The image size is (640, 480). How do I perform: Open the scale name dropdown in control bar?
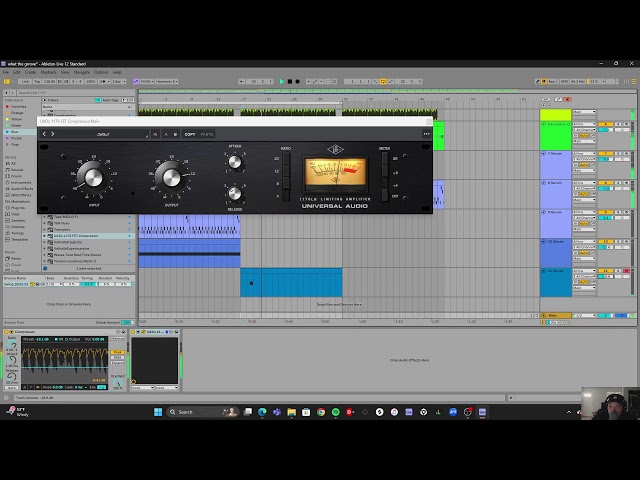(x=167, y=82)
